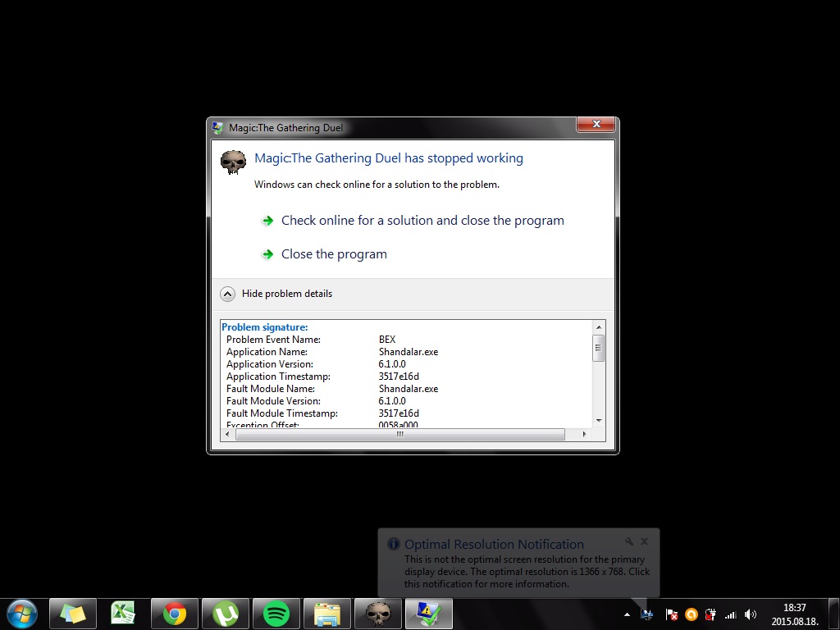Select the Fault Module Timestamp value 3517e16d

[399, 413]
